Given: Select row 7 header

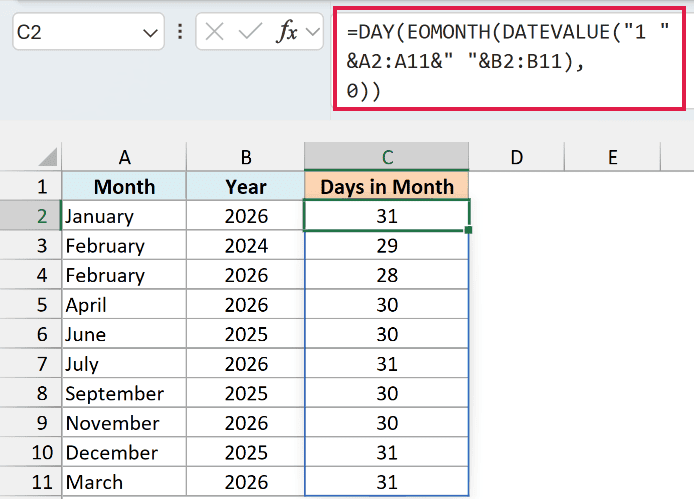Looking at the screenshot, I should pos(31,364).
